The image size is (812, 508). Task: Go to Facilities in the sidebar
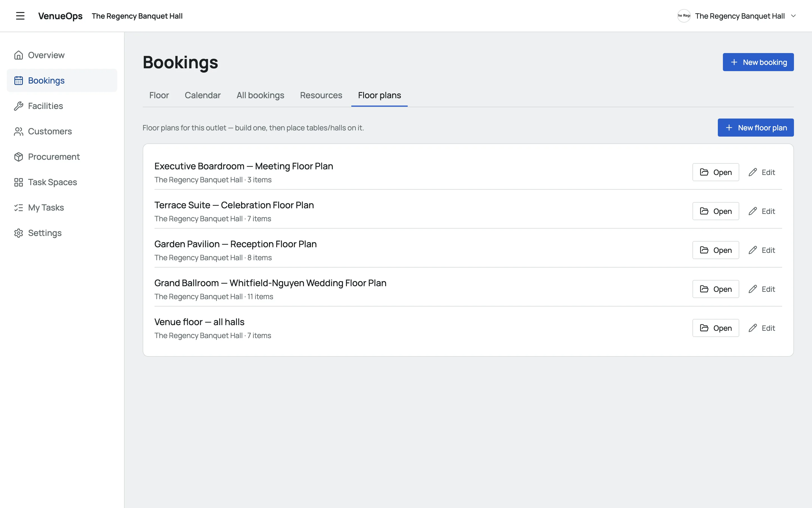point(62,106)
